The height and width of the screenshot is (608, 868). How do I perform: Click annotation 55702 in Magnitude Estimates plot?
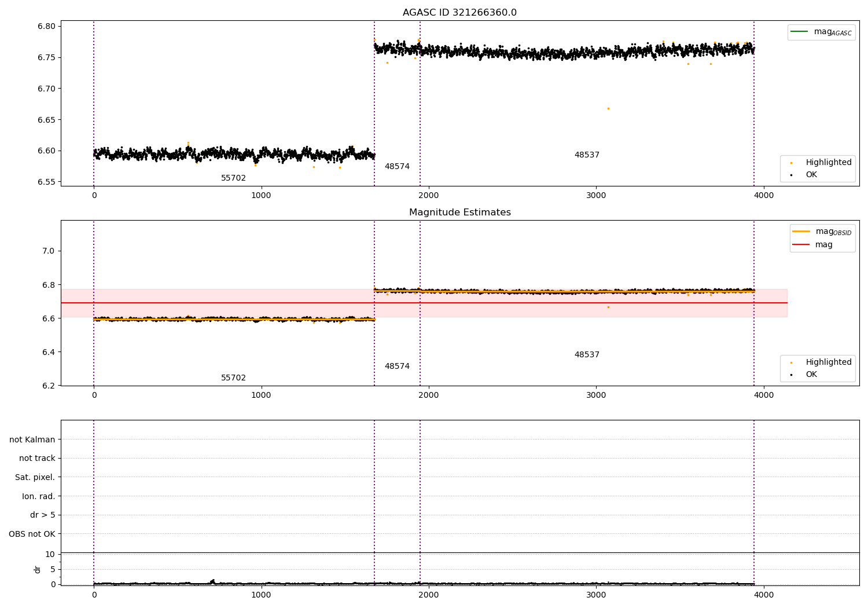point(233,378)
